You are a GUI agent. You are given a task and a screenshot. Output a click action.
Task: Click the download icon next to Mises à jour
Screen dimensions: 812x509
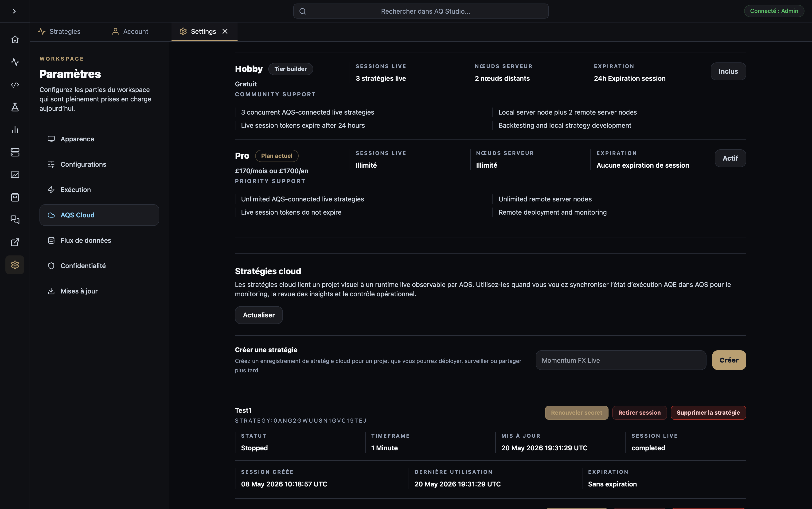click(51, 291)
